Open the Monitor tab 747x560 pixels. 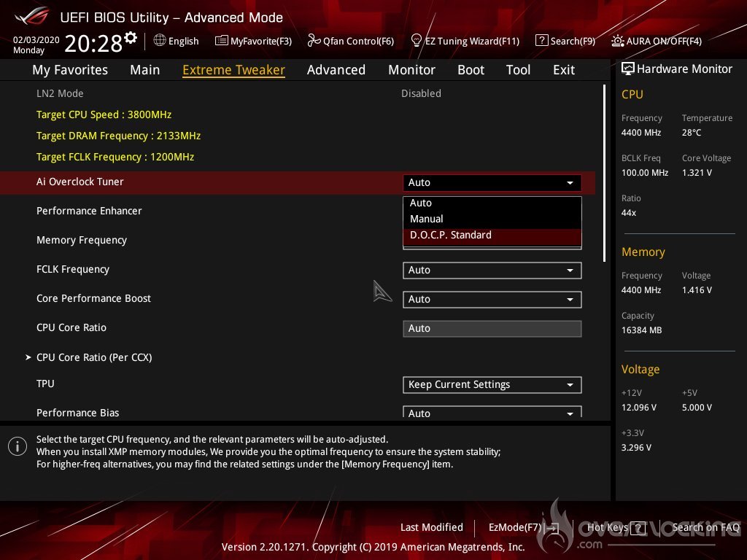(411, 70)
